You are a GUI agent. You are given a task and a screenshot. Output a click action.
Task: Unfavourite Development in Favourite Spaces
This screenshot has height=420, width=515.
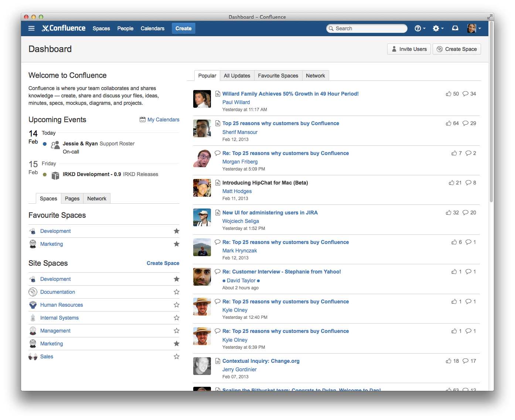coord(177,231)
